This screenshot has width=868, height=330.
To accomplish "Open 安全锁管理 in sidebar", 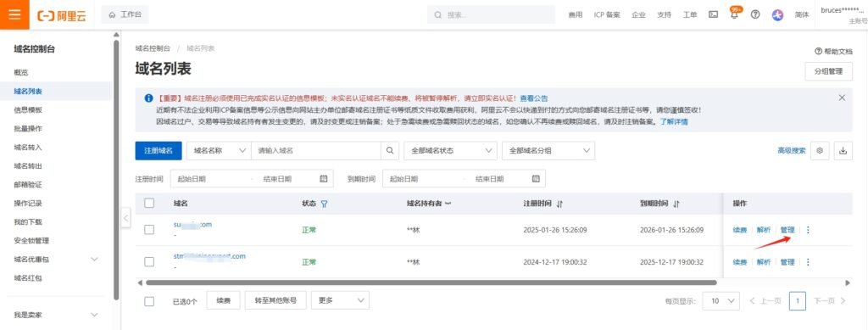I will tap(31, 241).
